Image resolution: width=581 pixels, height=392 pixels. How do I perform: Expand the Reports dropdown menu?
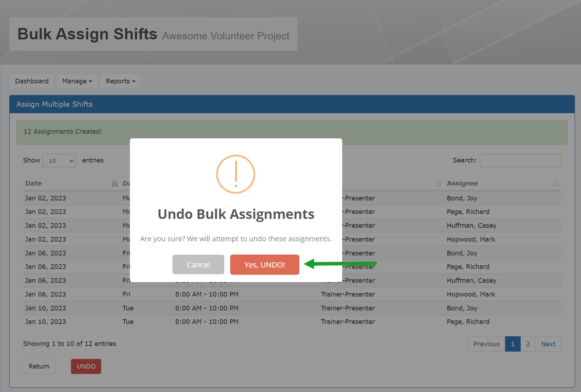tap(120, 81)
